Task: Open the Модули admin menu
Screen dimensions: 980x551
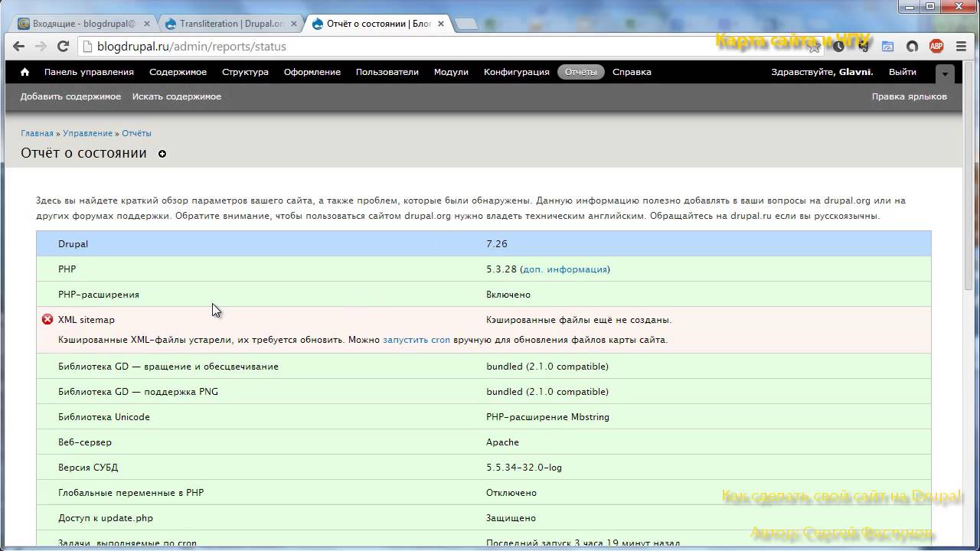Action: click(x=451, y=72)
